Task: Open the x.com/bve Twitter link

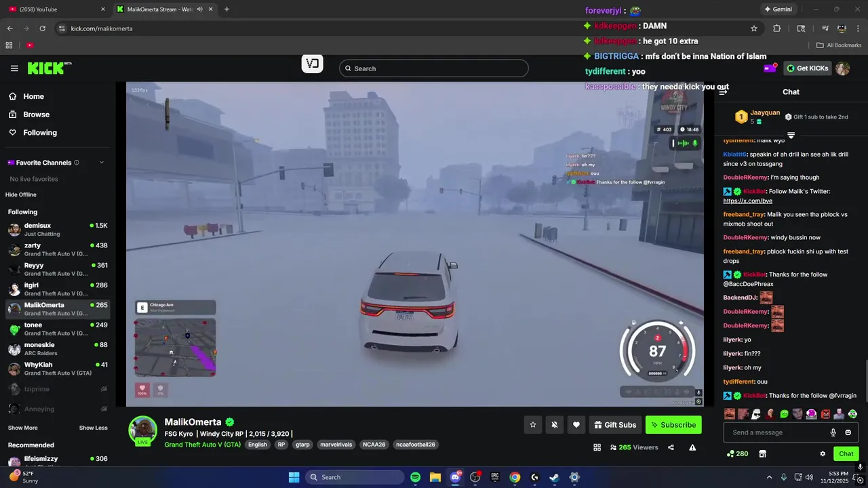Action: tap(748, 201)
